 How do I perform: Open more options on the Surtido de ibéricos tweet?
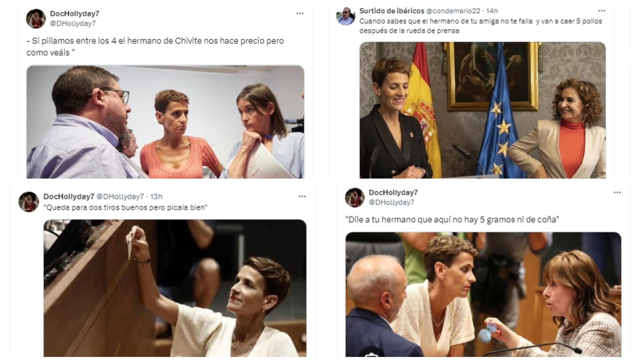[x=601, y=11]
